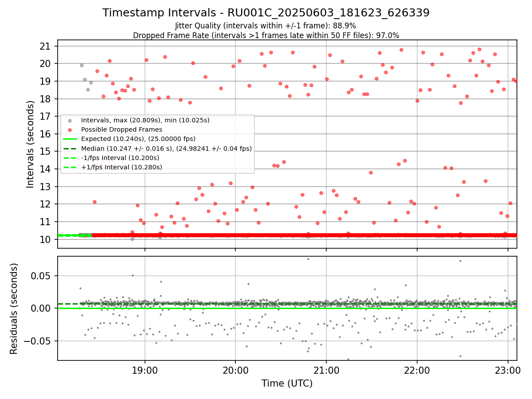Click the 22:00 x-axis tick label
This screenshot has height=399, width=532.
click(x=417, y=369)
